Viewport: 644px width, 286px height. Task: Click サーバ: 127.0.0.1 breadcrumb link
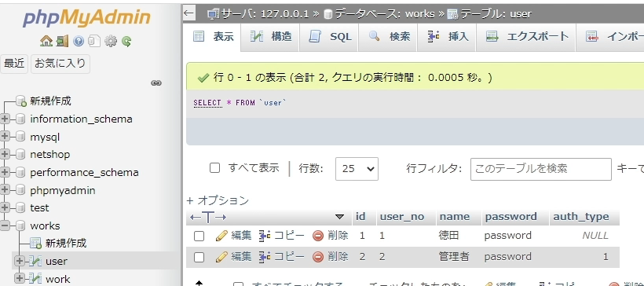click(x=265, y=14)
